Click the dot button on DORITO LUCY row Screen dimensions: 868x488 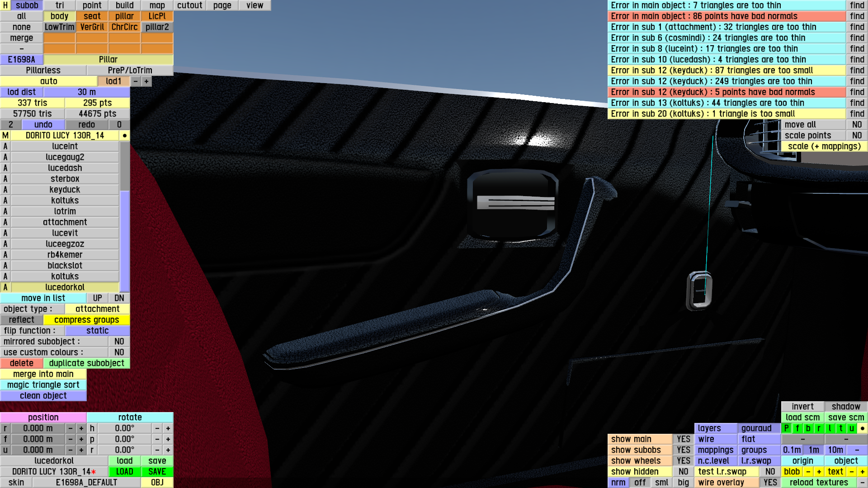pos(124,135)
